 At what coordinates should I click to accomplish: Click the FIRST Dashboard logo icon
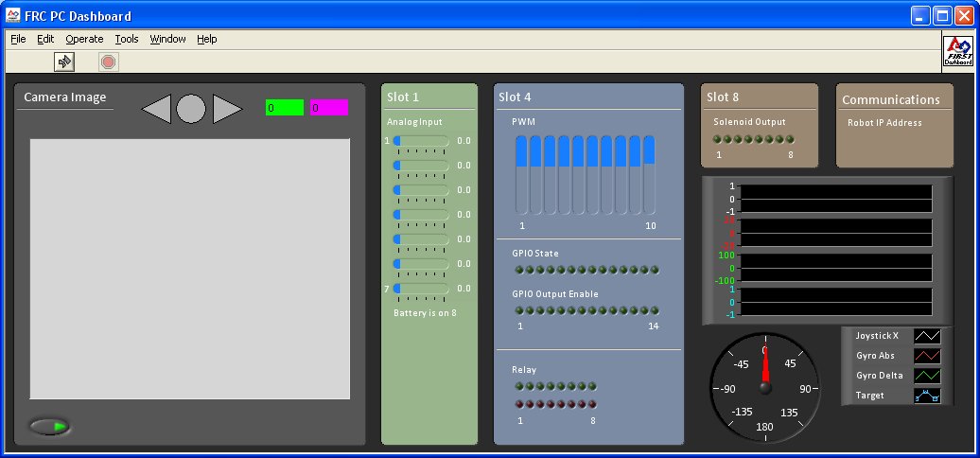click(x=958, y=51)
